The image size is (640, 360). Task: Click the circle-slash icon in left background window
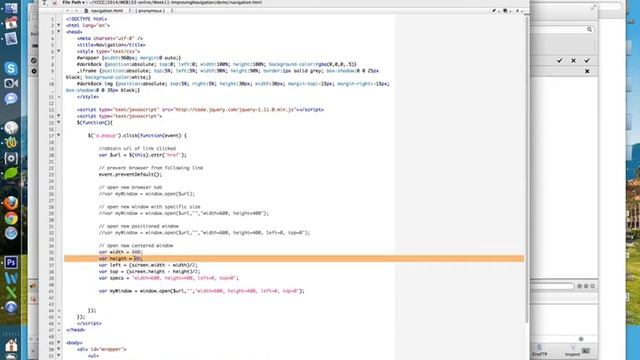pyautogui.click(x=34, y=60)
